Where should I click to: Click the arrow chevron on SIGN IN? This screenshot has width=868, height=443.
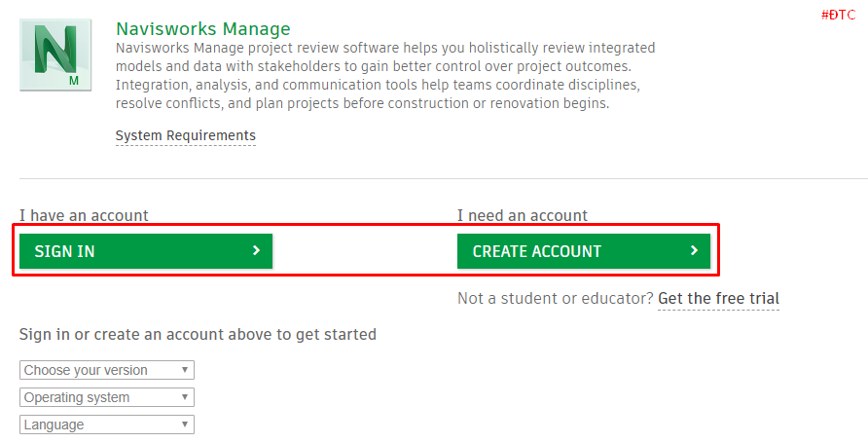[256, 251]
